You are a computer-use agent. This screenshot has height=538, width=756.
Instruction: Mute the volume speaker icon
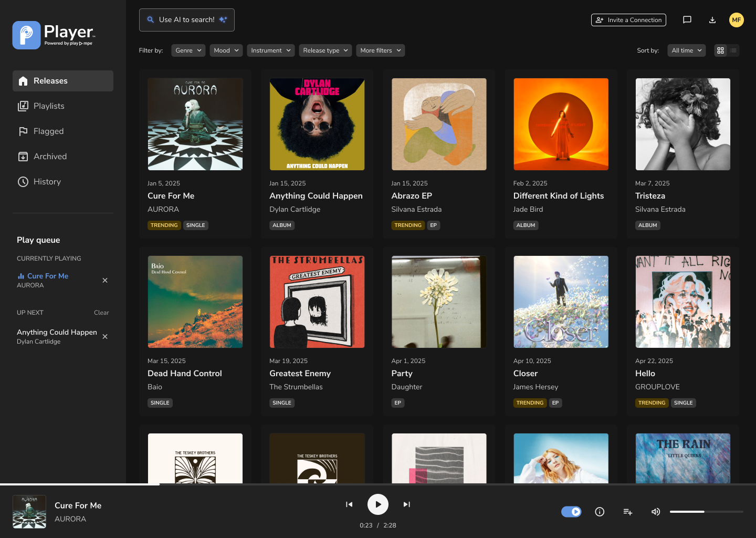click(x=656, y=512)
